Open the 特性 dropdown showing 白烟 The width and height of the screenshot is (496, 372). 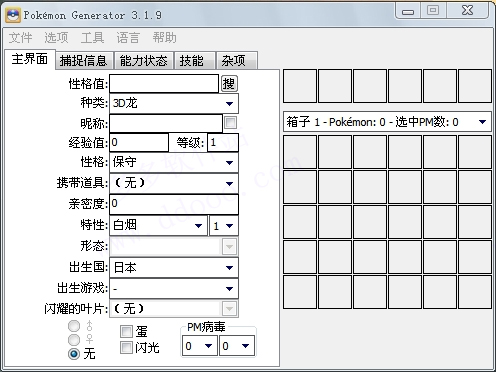(x=158, y=225)
